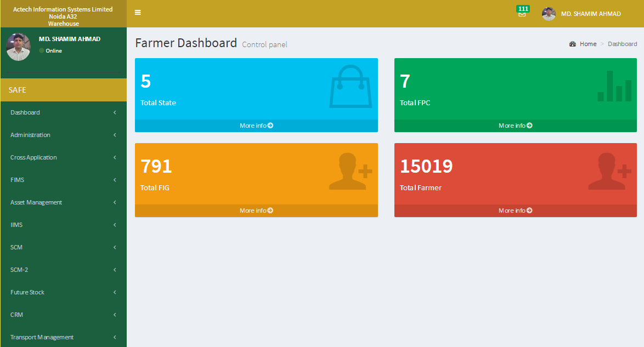Select the Future Stock sidebar item
The image size is (644, 347).
pos(64,292)
